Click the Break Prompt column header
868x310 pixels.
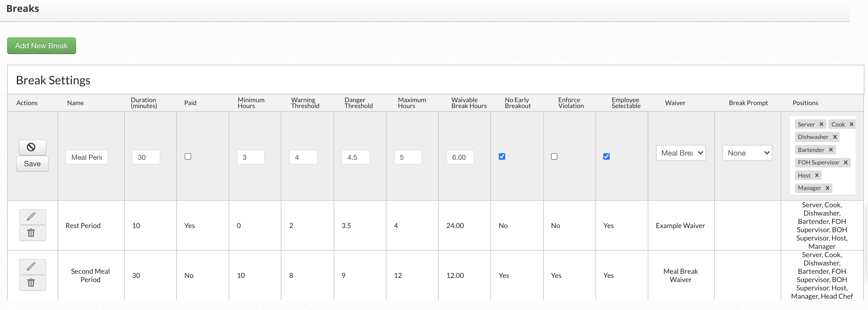point(748,103)
